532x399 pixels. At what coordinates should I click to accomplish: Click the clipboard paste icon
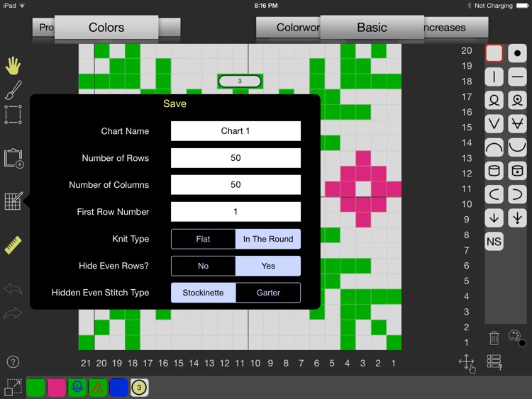[x=13, y=158]
